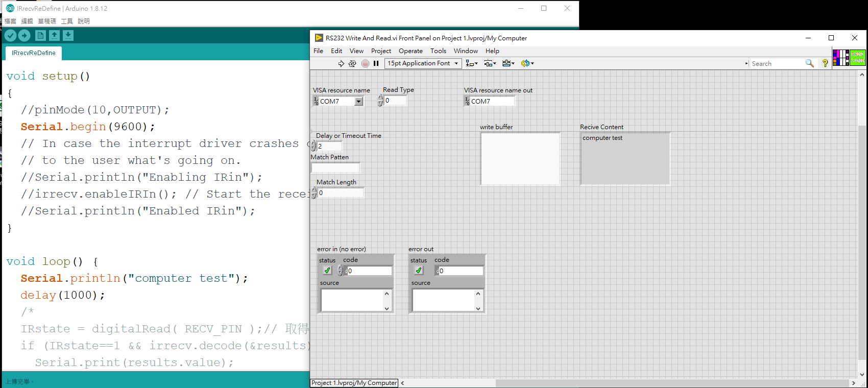Open the Resize Objects toolbar dropdown
This screenshot has width=868, height=388.
(x=509, y=63)
